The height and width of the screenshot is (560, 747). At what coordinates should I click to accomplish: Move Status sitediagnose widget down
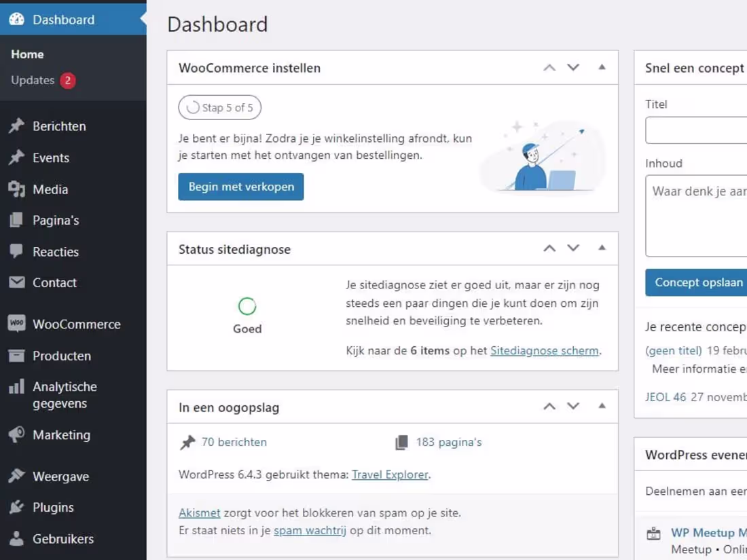tap(573, 248)
